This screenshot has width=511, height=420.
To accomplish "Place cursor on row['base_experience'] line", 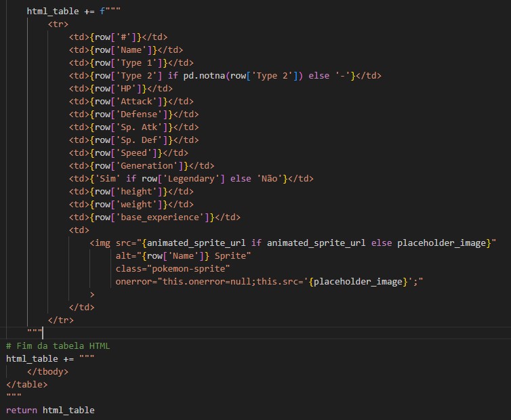I will (x=155, y=217).
